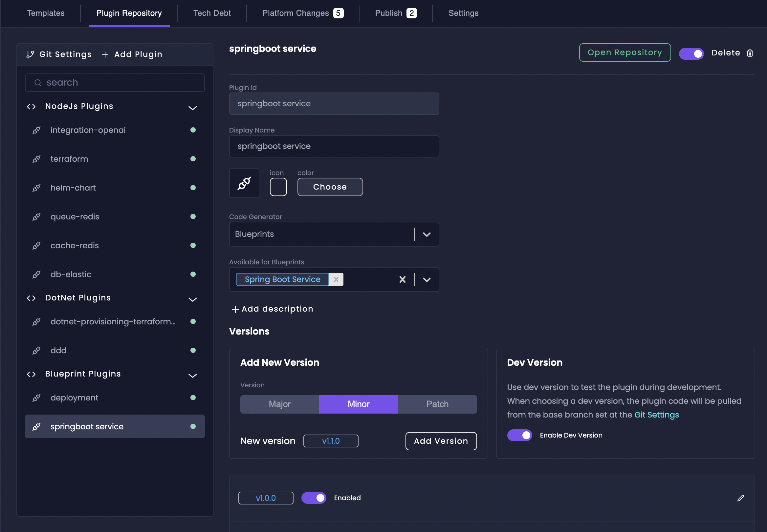Switch to the Tech Debt tab
Image resolution: width=767 pixels, height=532 pixels.
pyautogui.click(x=212, y=13)
